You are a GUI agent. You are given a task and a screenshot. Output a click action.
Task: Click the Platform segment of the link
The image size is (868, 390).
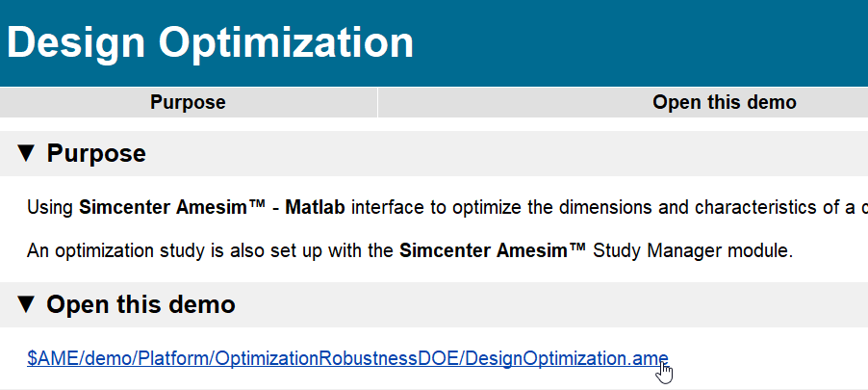(173, 358)
